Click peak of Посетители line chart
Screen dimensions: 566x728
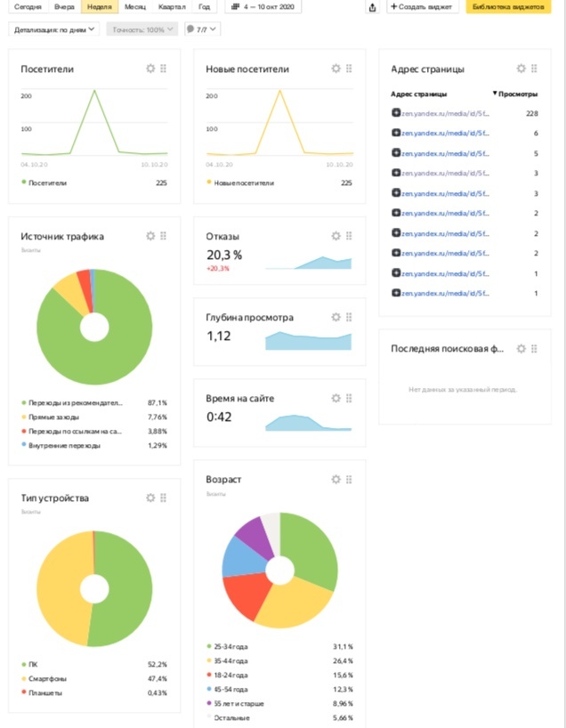[x=94, y=91]
